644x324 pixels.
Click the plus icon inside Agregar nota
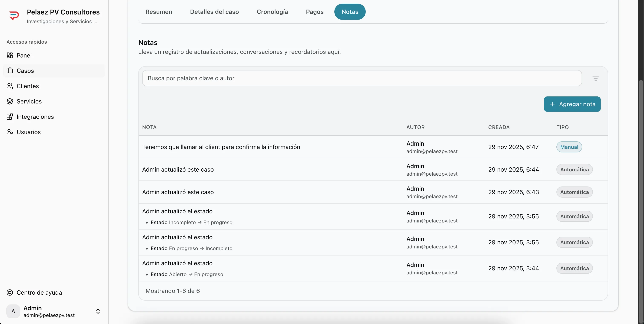[x=553, y=104]
